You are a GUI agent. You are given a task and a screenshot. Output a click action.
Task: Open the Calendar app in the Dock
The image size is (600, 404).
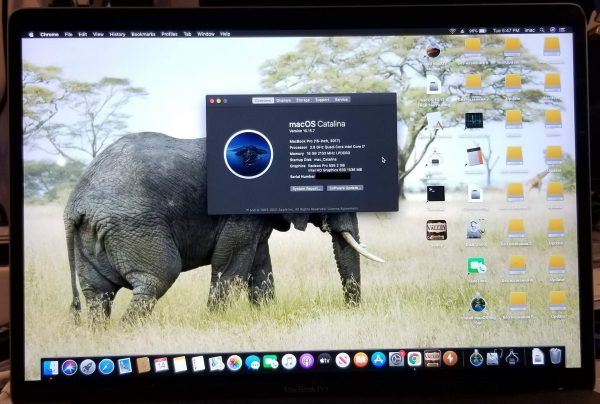[161, 364]
